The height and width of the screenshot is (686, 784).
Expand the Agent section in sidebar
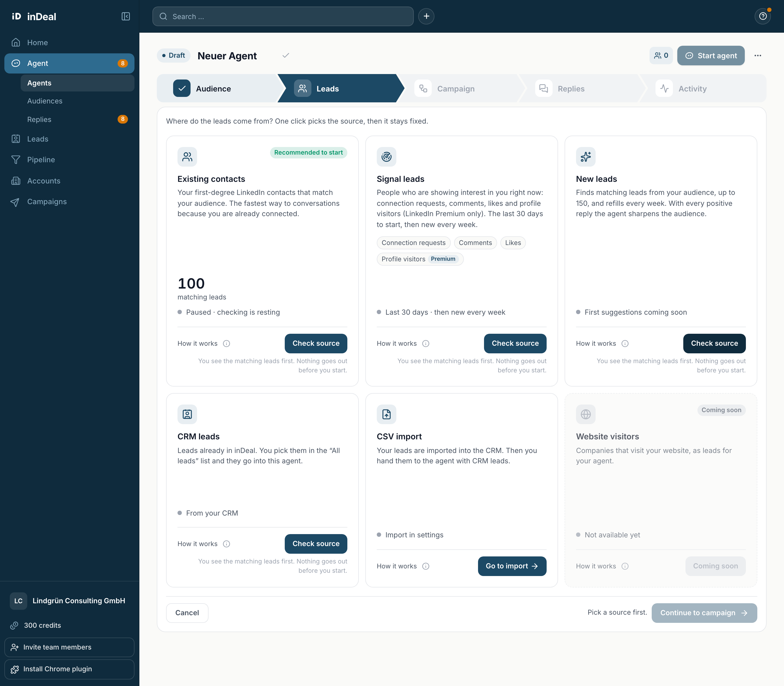pos(69,63)
